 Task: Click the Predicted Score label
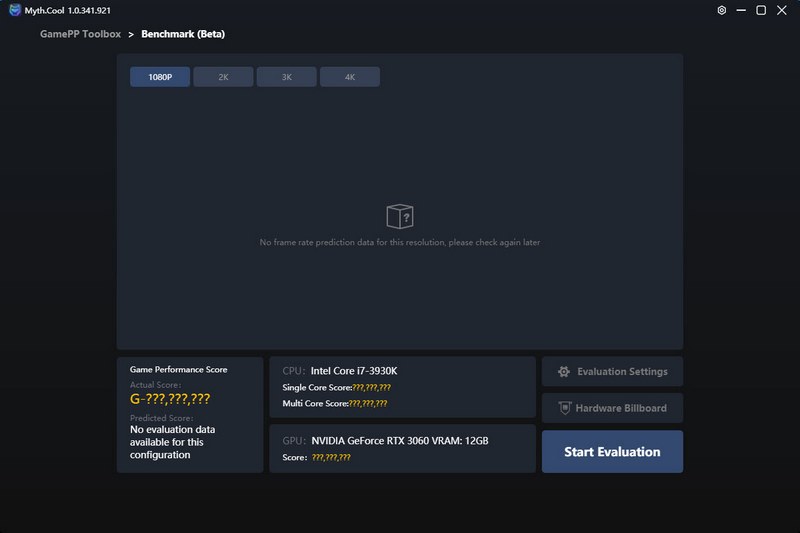pos(161,418)
